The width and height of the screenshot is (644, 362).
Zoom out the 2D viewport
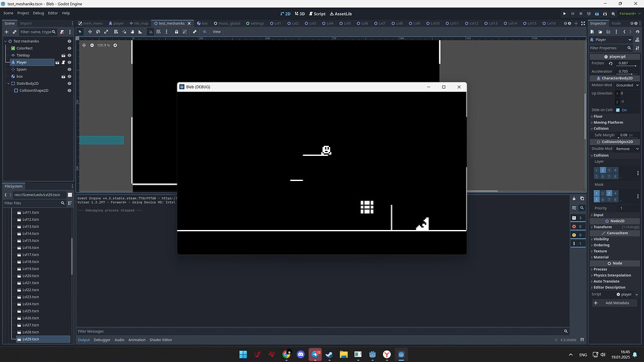[x=92, y=45]
